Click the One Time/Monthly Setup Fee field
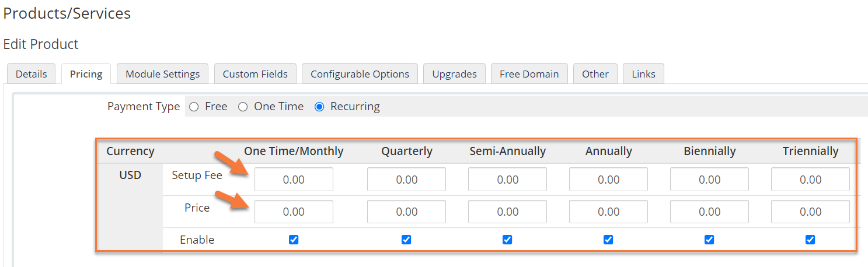The height and width of the screenshot is (267, 868). click(294, 180)
